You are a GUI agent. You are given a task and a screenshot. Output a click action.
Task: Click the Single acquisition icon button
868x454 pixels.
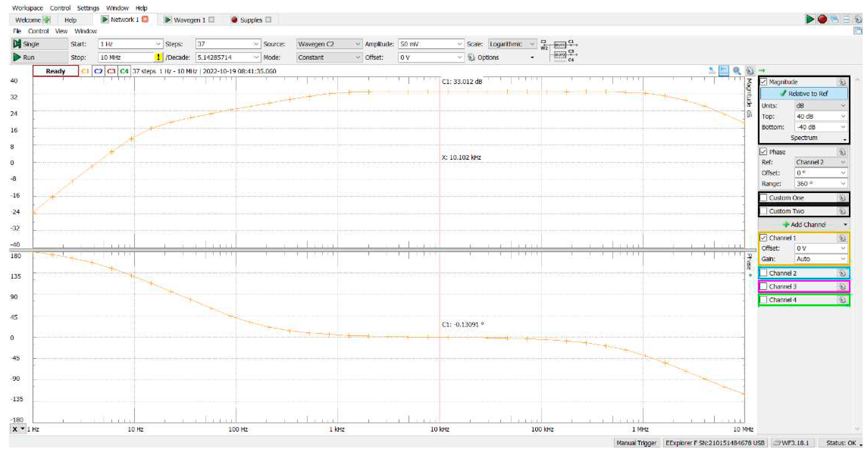click(17, 44)
